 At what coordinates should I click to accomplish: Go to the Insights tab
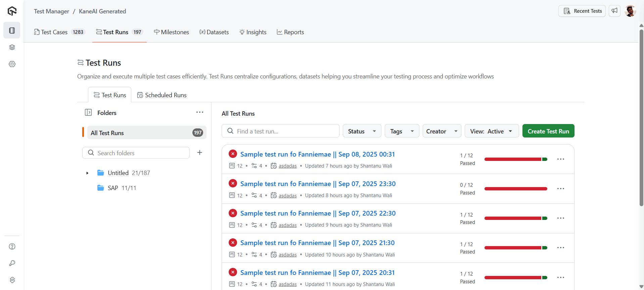253,32
